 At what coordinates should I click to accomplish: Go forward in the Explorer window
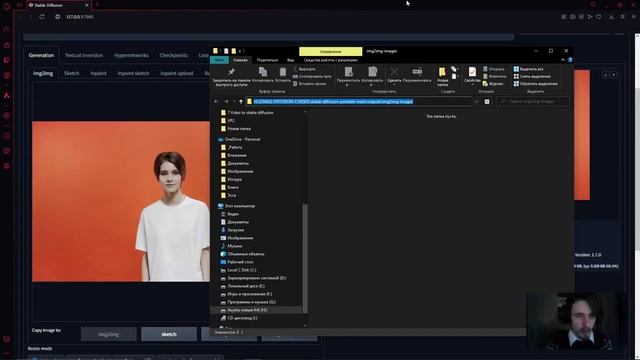pyautogui.click(x=226, y=101)
